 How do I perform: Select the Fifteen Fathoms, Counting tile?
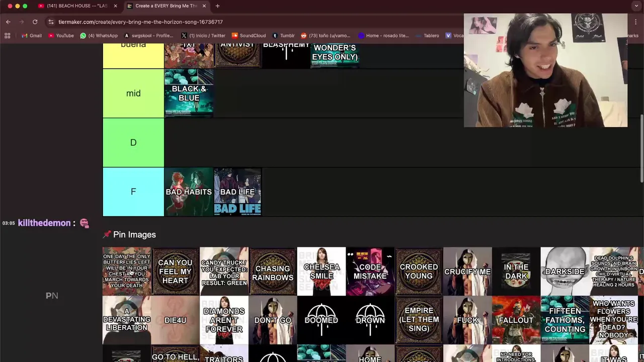tap(565, 320)
